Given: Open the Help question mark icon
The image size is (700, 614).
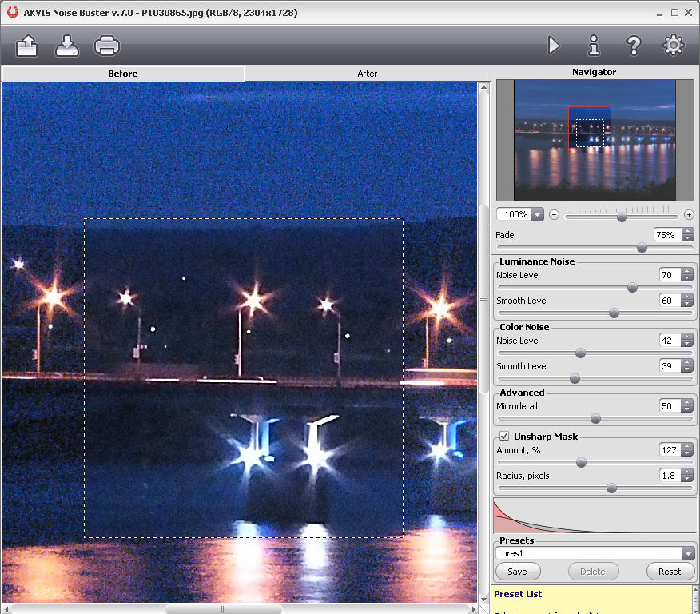Looking at the screenshot, I should tap(634, 46).
